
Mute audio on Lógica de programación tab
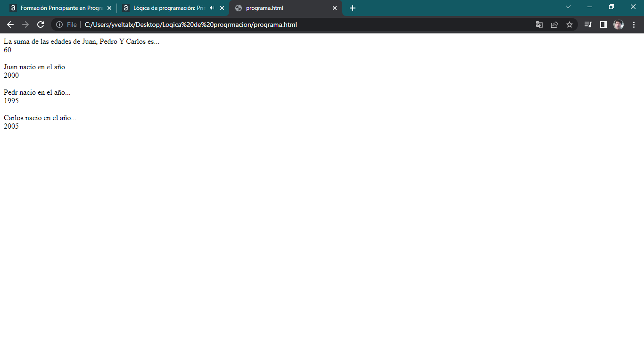(212, 8)
